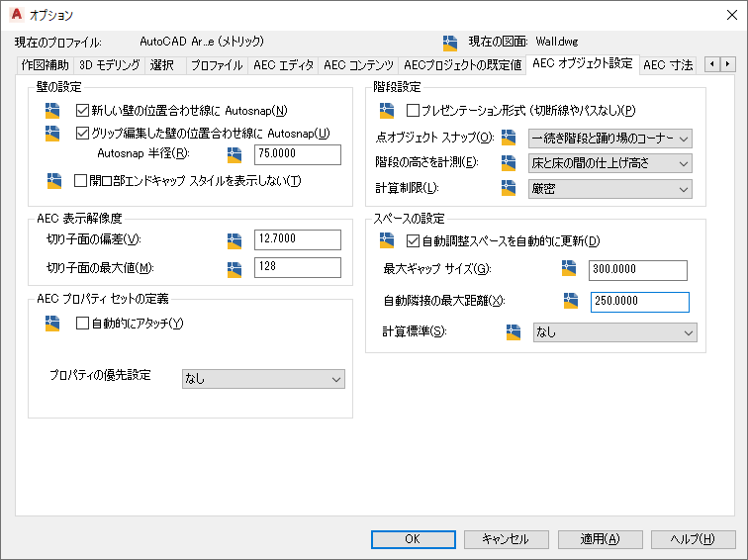Click the drawing icon beside 現在の図面 label
Viewport: 748px width, 560px height.
pyautogui.click(x=450, y=43)
